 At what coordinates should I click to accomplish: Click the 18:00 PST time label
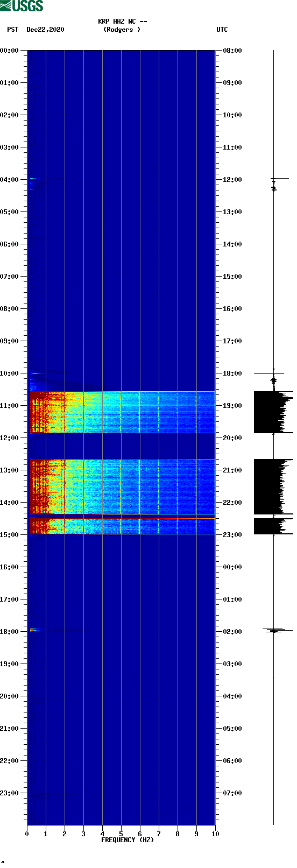click(x=10, y=632)
